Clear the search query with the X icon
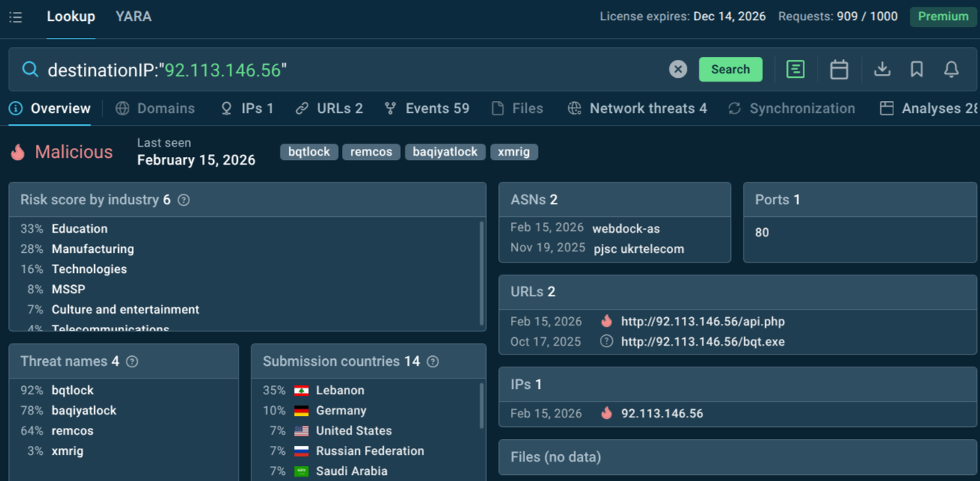The image size is (980, 481). [x=678, y=69]
